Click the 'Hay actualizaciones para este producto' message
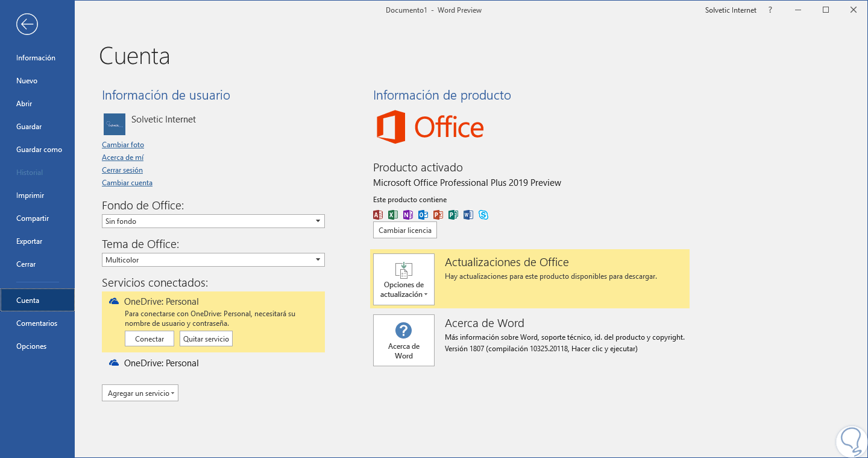The image size is (868, 458). click(x=551, y=276)
